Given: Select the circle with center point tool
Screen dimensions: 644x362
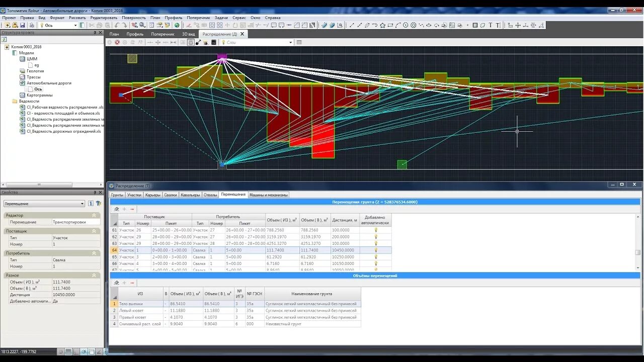Looking at the screenshot, I should tap(406, 25).
